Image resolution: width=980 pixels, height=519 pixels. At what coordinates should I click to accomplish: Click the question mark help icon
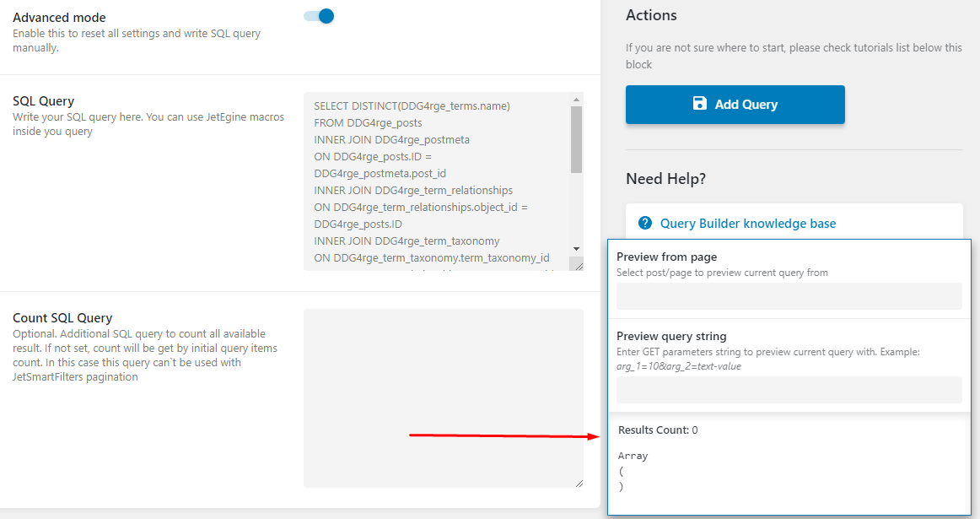645,224
